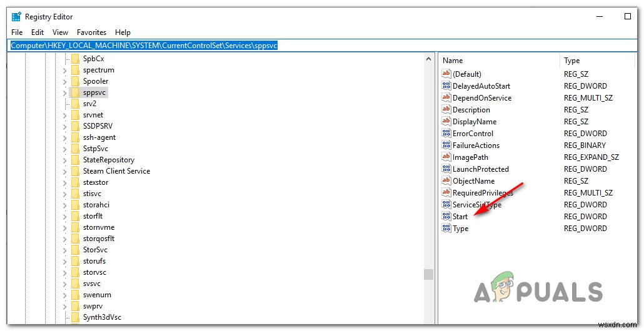
Task: Expand the swprv key
Action: click(65, 307)
